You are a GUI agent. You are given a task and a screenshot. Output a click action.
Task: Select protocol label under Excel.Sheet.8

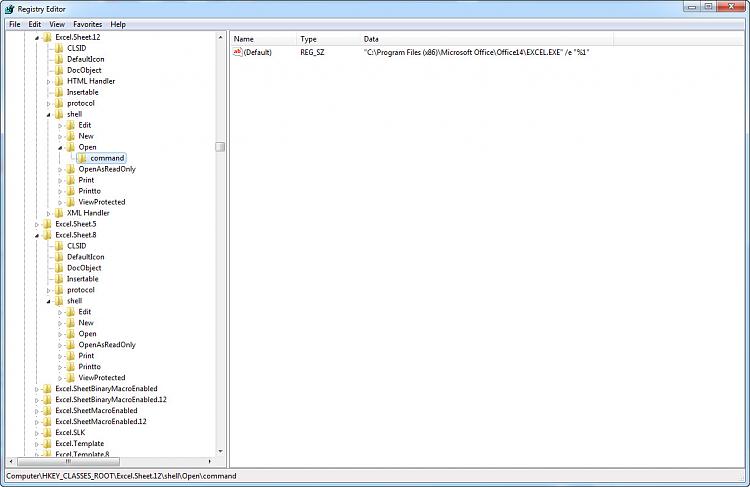pyautogui.click(x=81, y=290)
